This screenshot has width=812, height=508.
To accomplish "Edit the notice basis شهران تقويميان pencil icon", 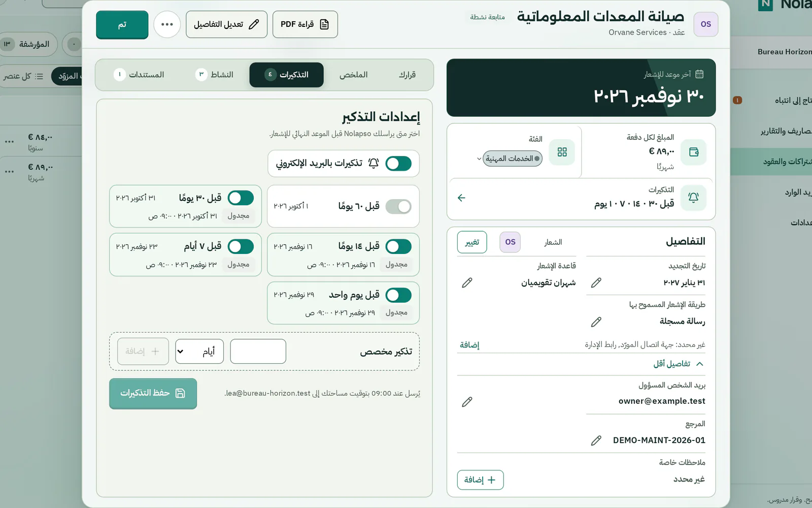I will [x=467, y=282].
